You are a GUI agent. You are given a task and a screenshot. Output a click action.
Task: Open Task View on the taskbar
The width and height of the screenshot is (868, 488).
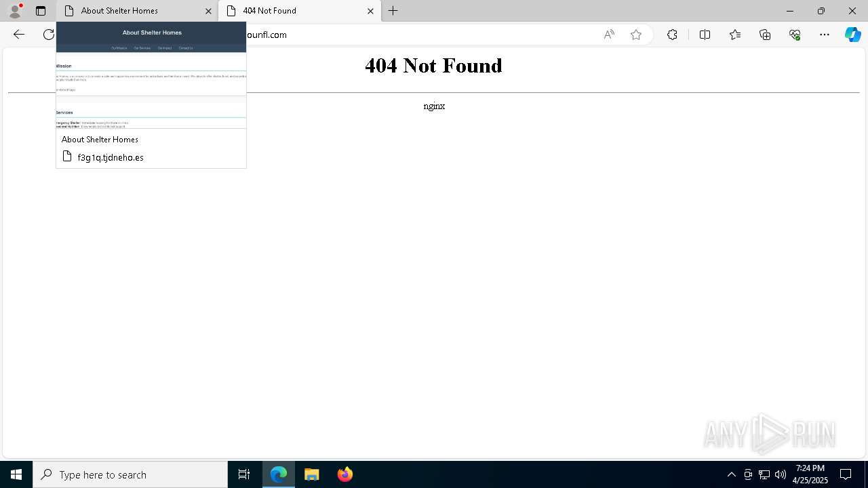point(244,474)
